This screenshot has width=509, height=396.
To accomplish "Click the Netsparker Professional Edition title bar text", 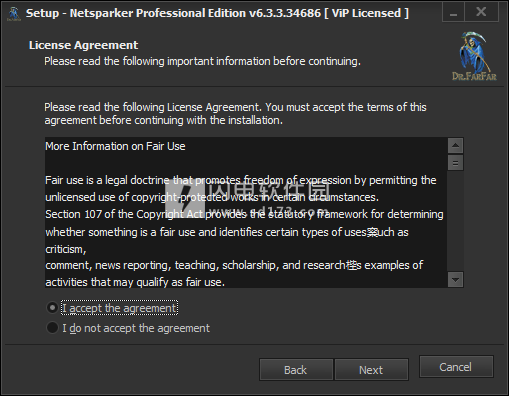I will coord(217,13).
